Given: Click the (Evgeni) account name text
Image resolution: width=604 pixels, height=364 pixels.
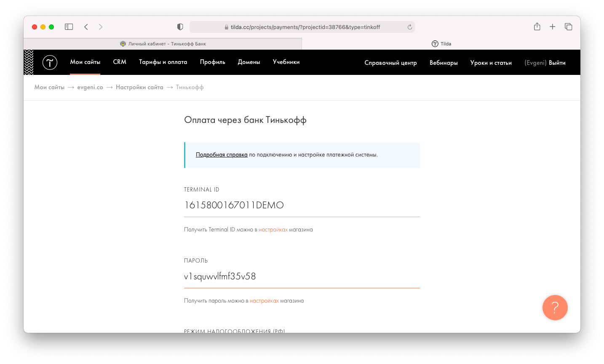Looking at the screenshot, I should coord(535,63).
